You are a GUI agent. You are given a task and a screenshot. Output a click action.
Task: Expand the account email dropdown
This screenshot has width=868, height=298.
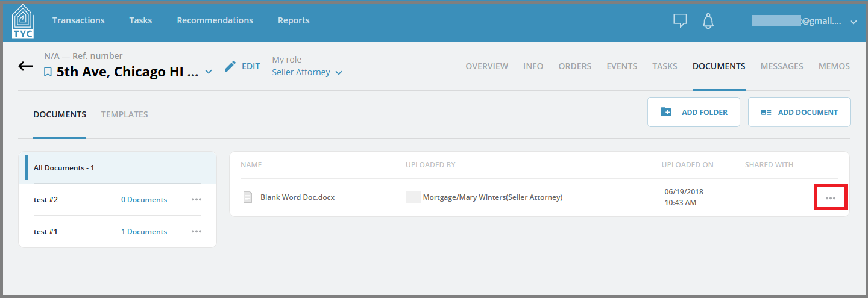(853, 22)
